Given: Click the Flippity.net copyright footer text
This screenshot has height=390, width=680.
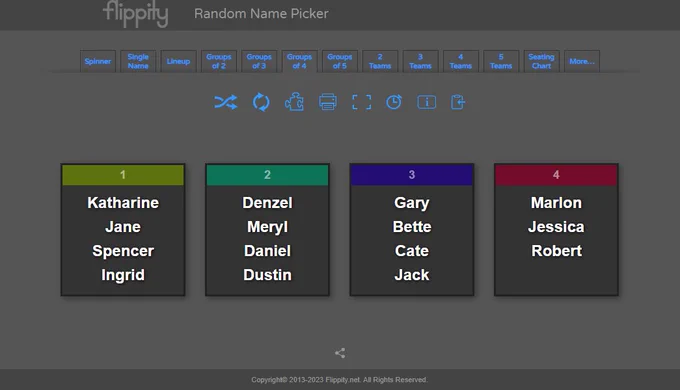Looking at the screenshot, I should [340, 380].
